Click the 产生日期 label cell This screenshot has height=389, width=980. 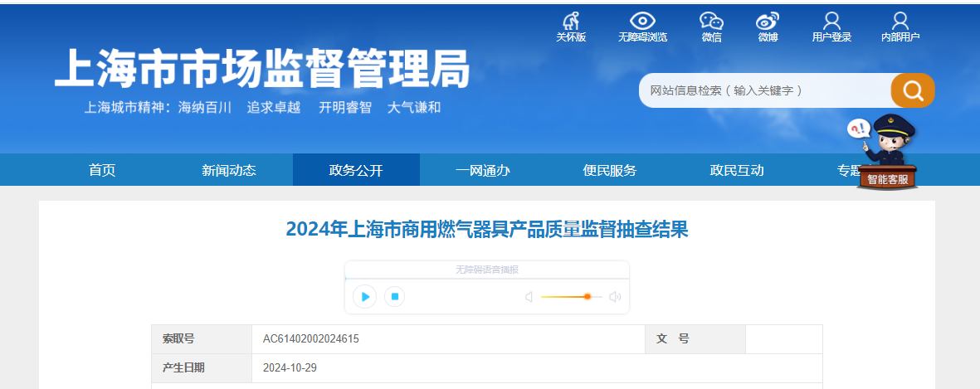[202, 367]
